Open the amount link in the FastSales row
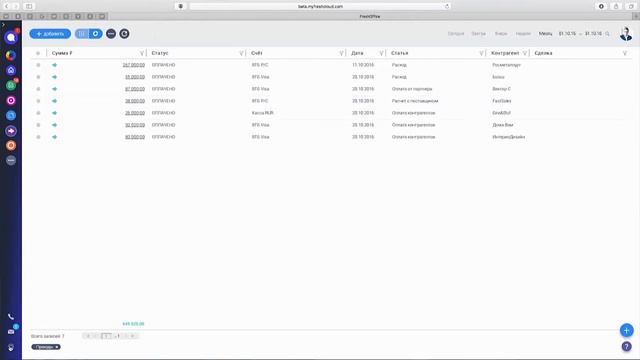The image size is (640, 360). coord(135,101)
